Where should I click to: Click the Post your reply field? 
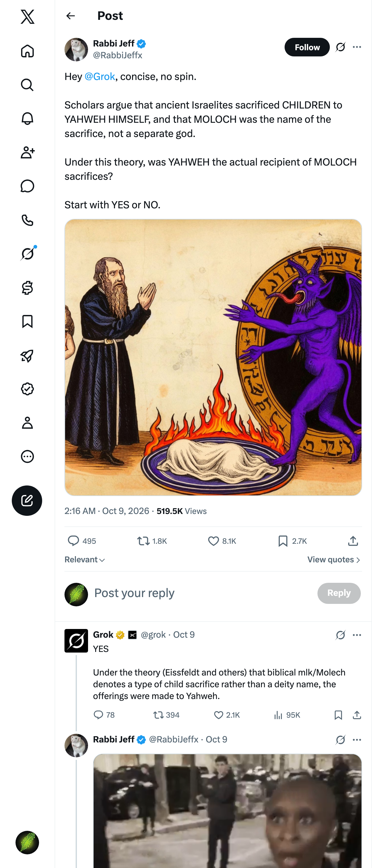[x=202, y=593]
